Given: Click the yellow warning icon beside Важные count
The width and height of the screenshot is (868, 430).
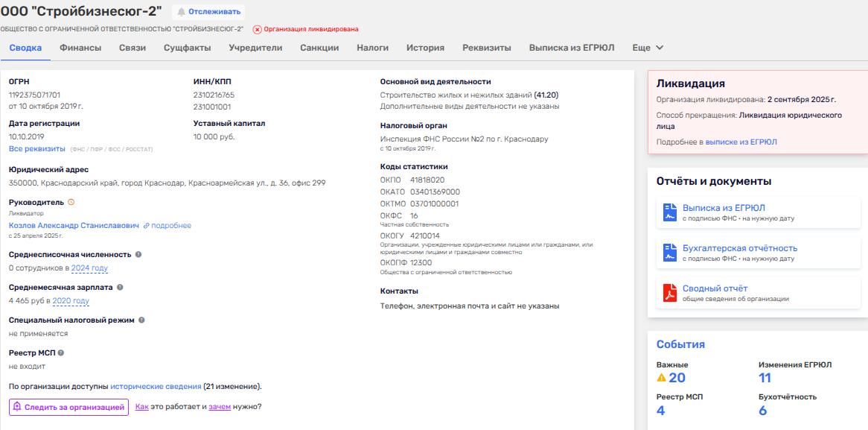Looking at the screenshot, I should tap(661, 378).
